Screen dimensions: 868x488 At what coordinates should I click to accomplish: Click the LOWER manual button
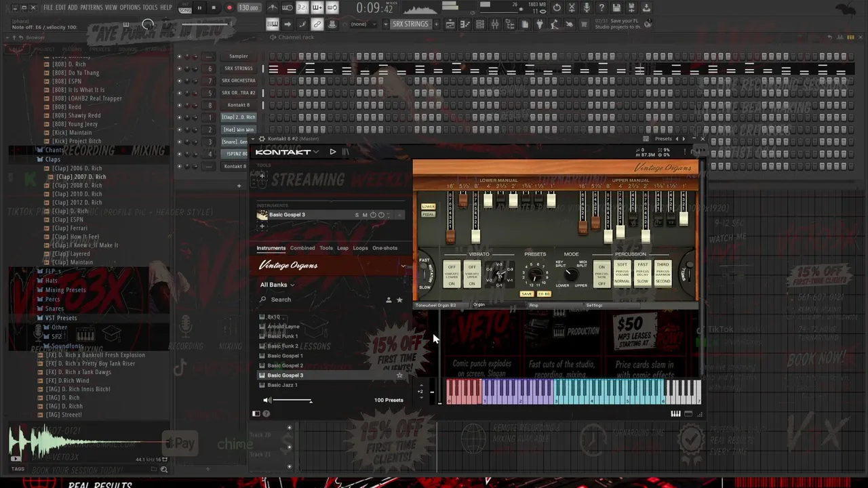(429, 207)
